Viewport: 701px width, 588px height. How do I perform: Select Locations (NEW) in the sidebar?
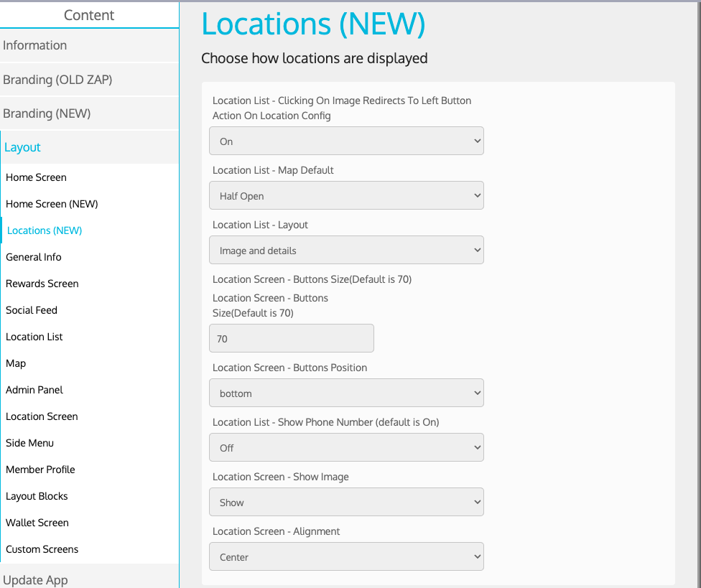click(x=45, y=230)
